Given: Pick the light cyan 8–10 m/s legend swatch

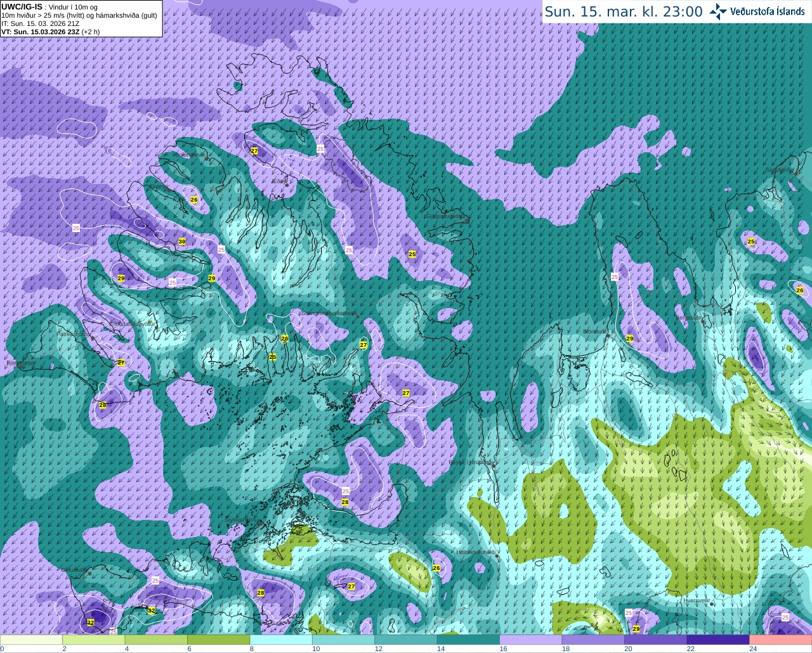Looking at the screenshot, I should point(281,640).
